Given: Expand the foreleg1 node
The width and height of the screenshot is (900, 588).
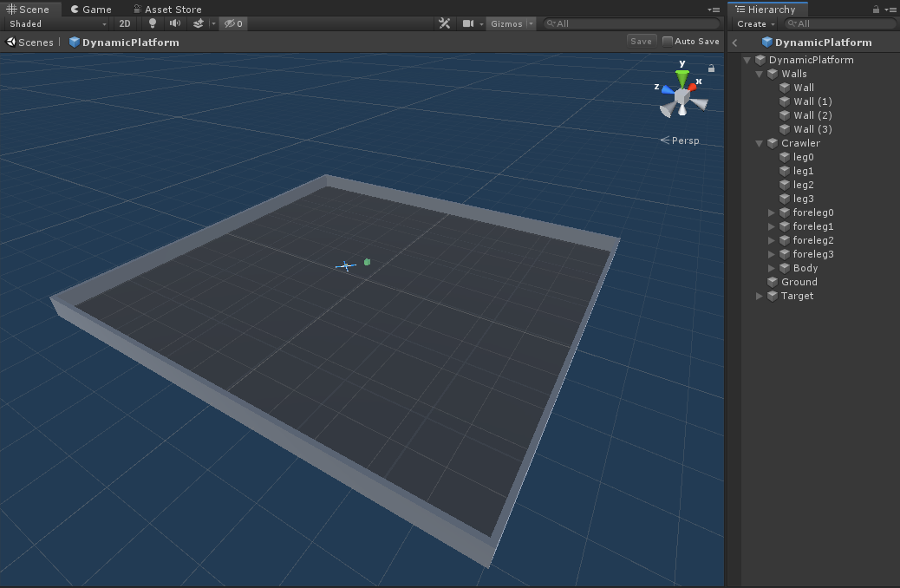Looking at the screenshot, I should point(772,226).
